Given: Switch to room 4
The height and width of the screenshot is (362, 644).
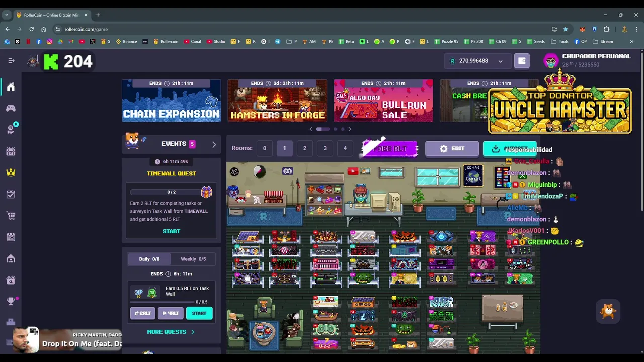Looking at the screenshot, I should click(345, 148).
